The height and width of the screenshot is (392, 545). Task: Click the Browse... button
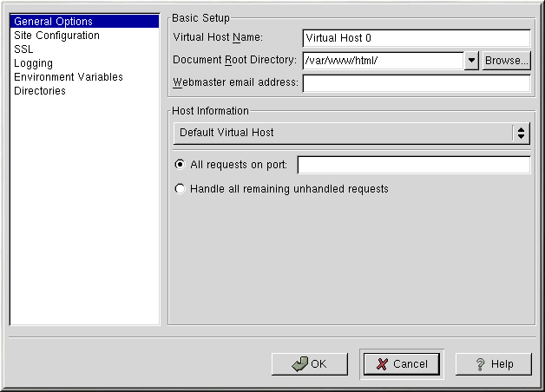point(506,61)
